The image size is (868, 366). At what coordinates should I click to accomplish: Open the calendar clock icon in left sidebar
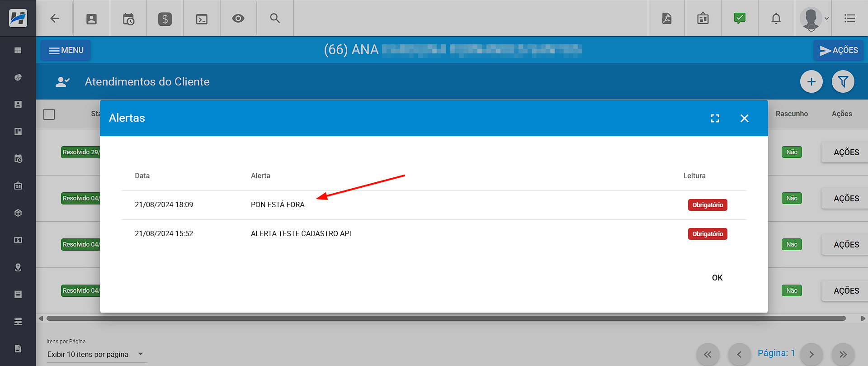point(18,159)
